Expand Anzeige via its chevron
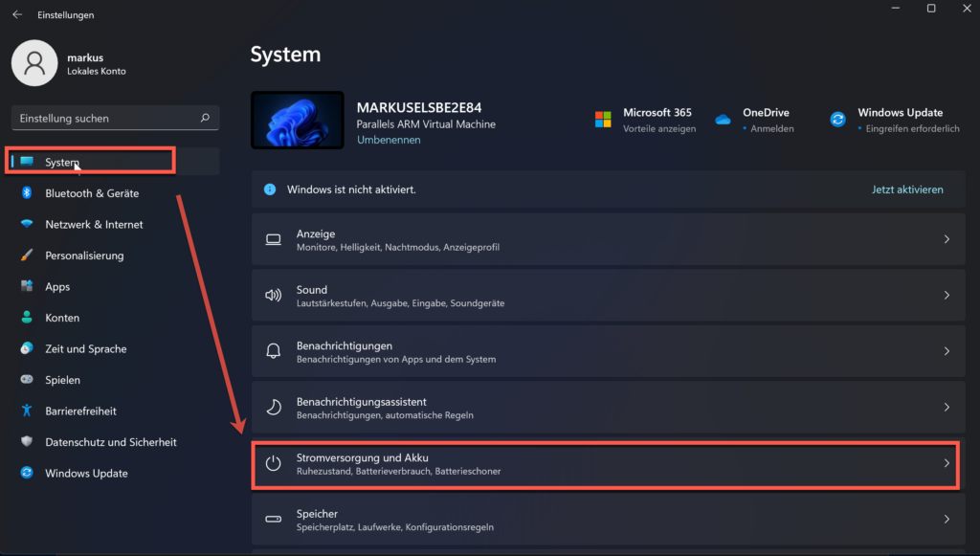This screenshot has height=556, width=980. [947, 239]
